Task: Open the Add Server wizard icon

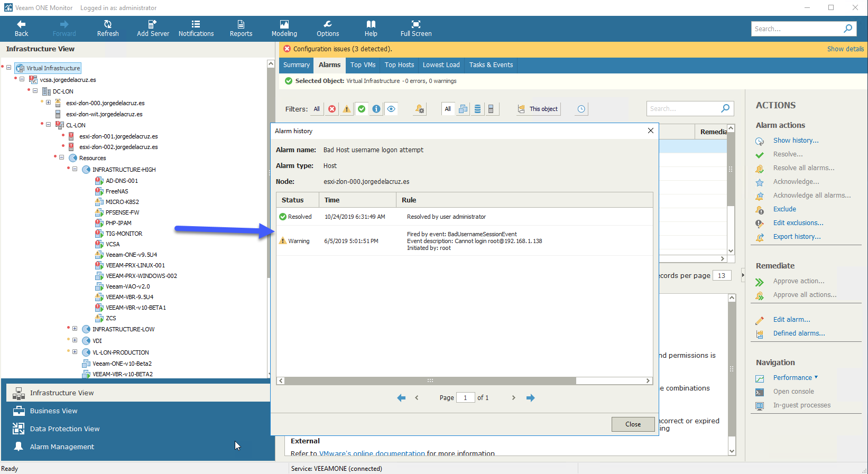Action: click(153, 29)
